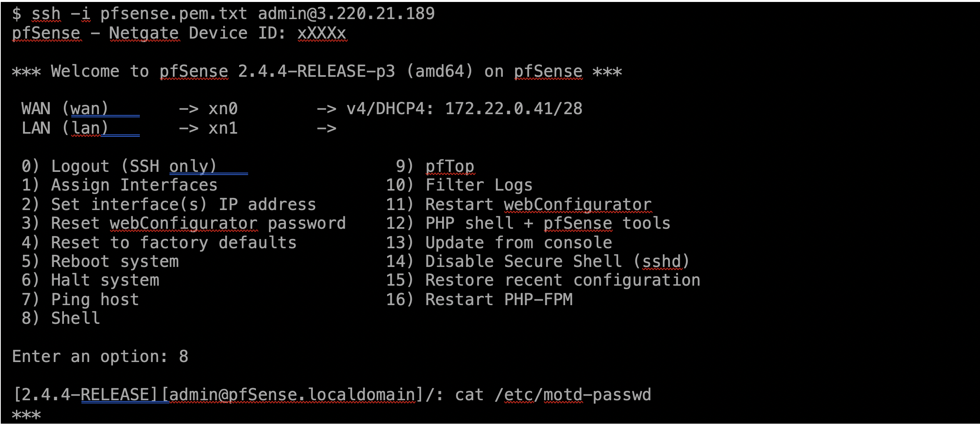Click Restart webConfigurator option

538,205
